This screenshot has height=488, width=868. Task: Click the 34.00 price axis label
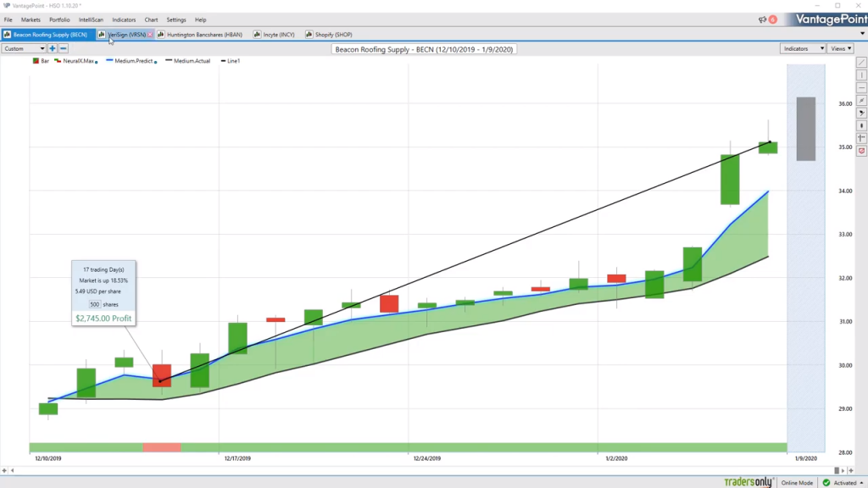pos(845,191)
